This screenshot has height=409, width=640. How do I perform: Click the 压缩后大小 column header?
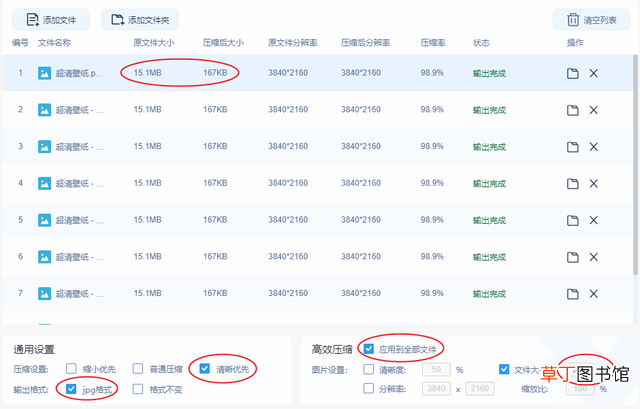tap(223, 42)
